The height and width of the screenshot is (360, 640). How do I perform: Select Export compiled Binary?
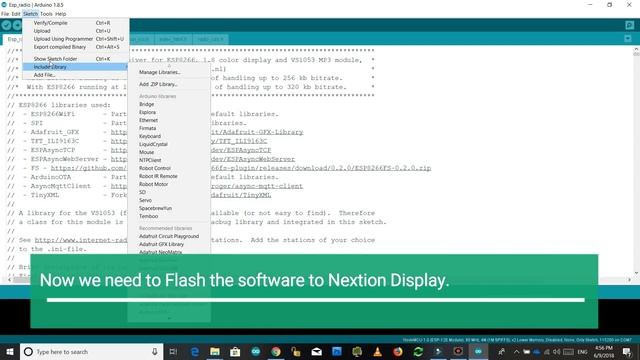click(76, 47)
